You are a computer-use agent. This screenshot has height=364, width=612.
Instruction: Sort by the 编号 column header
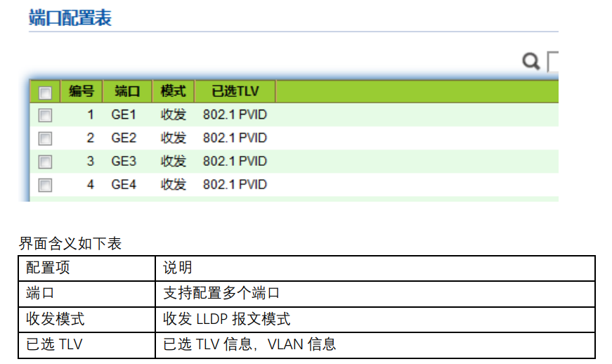tap(82, 91)
